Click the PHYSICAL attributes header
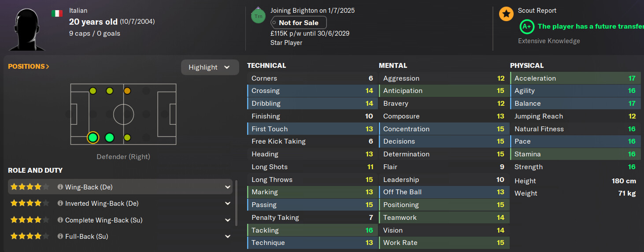The image size is (644, 252). click(527, 66)
